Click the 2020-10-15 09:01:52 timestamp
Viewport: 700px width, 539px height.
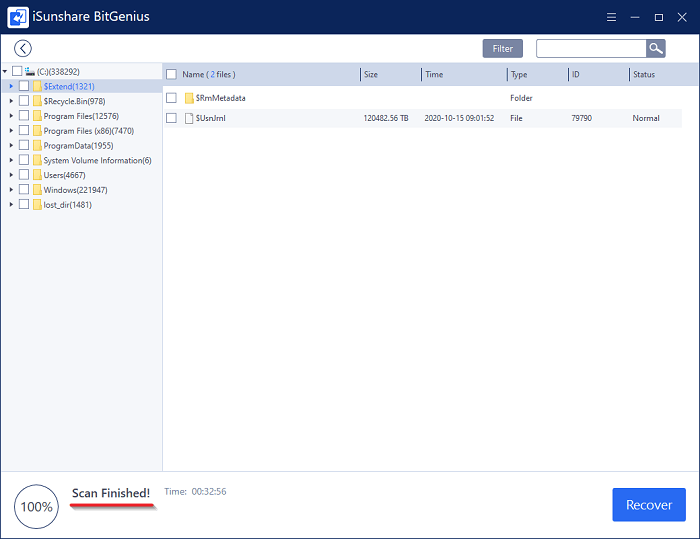tap(459, 118)
